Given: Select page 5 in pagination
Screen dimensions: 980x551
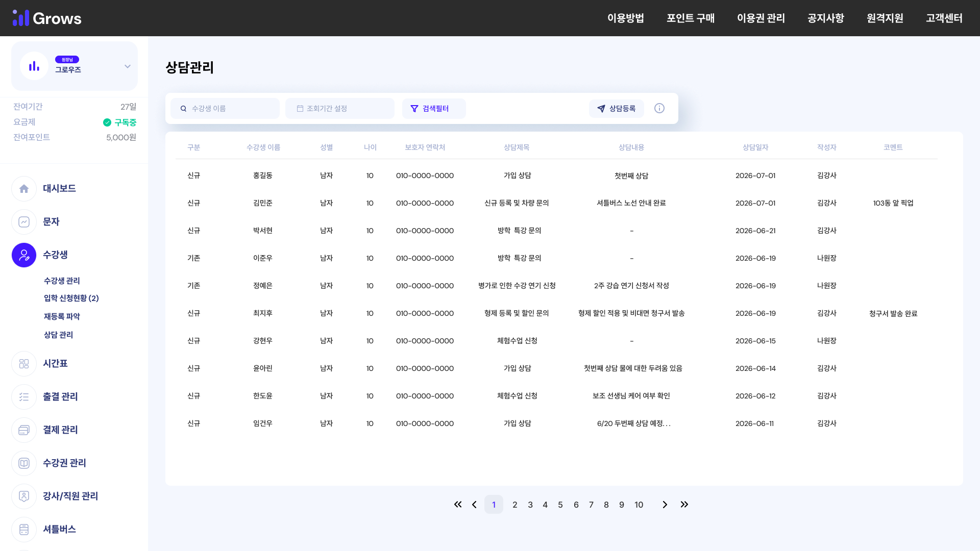Looking at the screenshot, I should pos(560,505).
